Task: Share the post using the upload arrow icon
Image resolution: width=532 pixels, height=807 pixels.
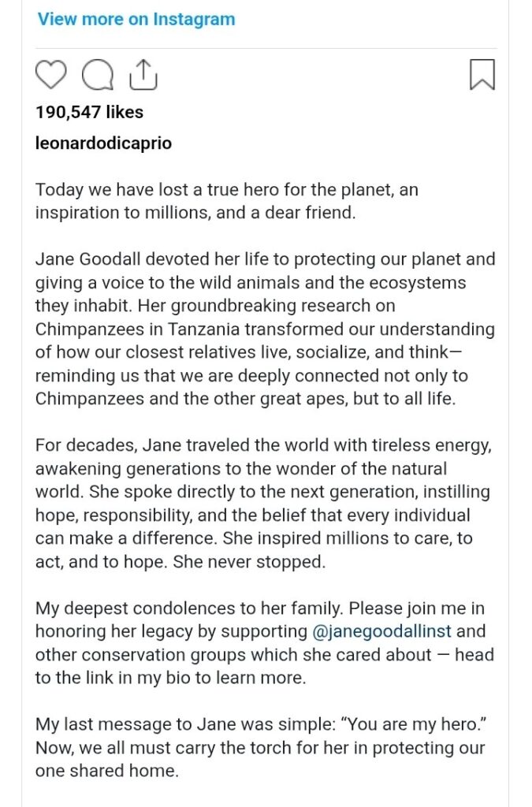Action: tap(143, 74)
